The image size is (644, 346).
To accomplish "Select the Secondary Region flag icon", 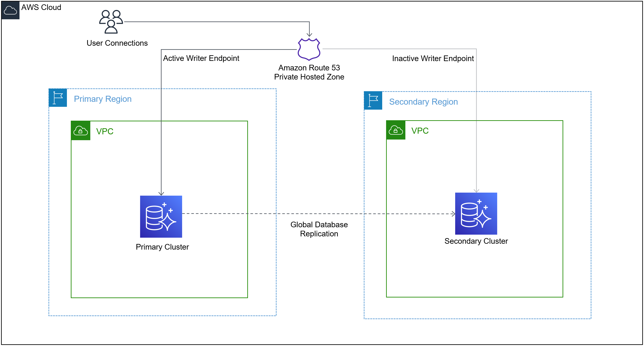I will (373, 101).
